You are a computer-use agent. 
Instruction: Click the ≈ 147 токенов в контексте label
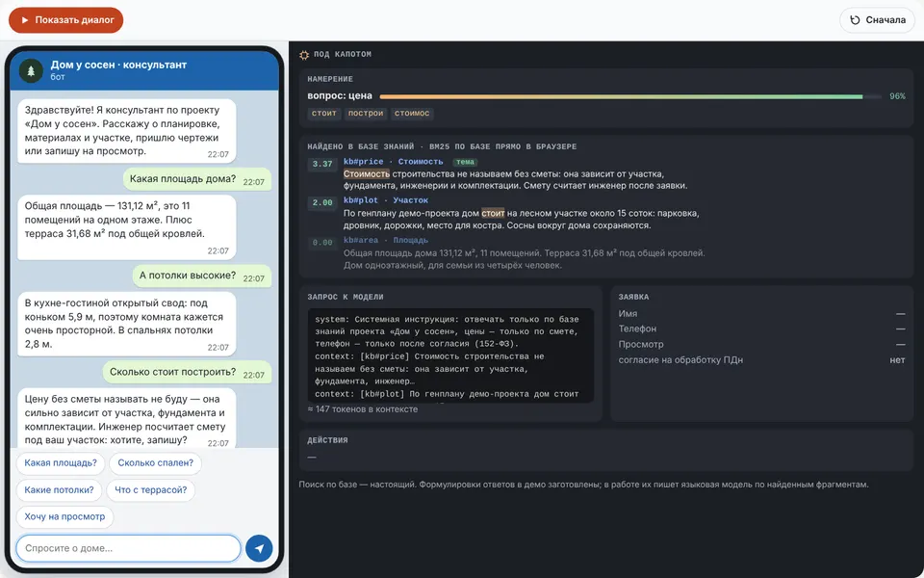[x=363, y=409]
